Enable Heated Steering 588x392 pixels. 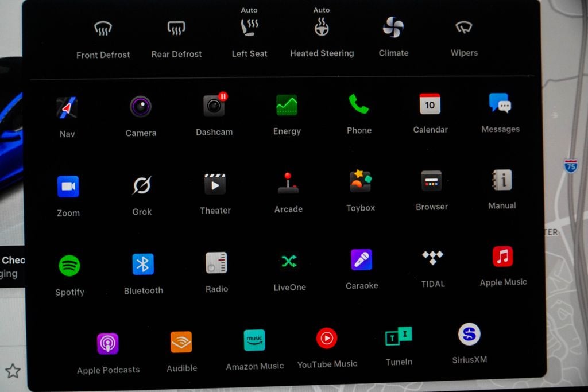[x=322, y=28]
